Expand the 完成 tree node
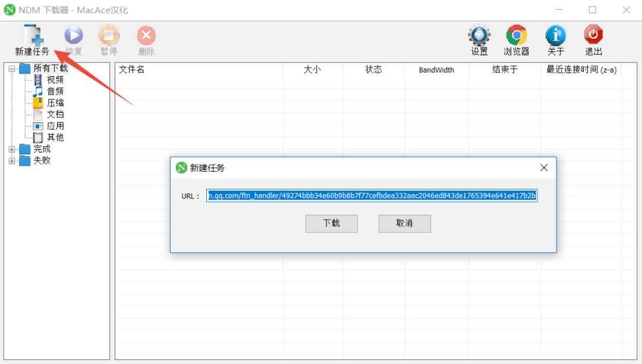642x364 pixels. 12,149
